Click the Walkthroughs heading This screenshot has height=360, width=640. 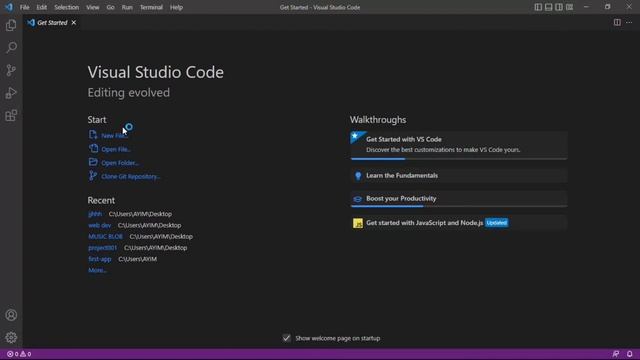(x=378, y=120)
